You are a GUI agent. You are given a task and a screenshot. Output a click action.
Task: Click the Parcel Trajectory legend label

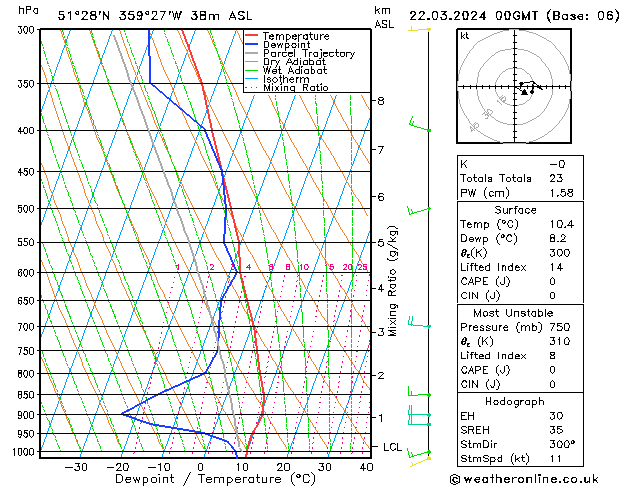309,53
